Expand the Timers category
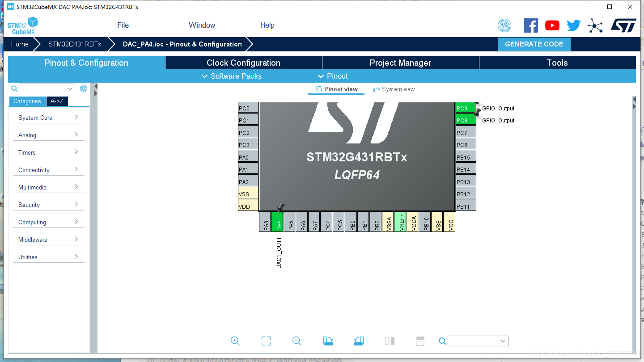Screen dimensions: 644x362 (49, 152)
